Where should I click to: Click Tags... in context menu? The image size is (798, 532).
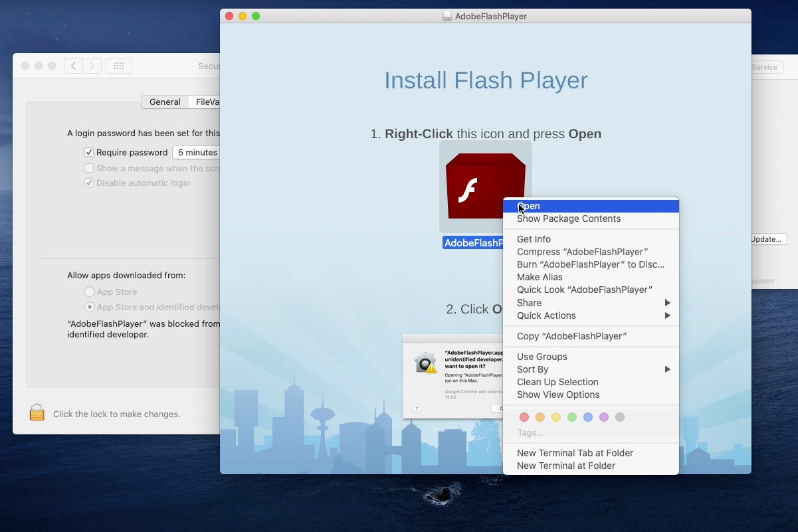pos(530,432)
